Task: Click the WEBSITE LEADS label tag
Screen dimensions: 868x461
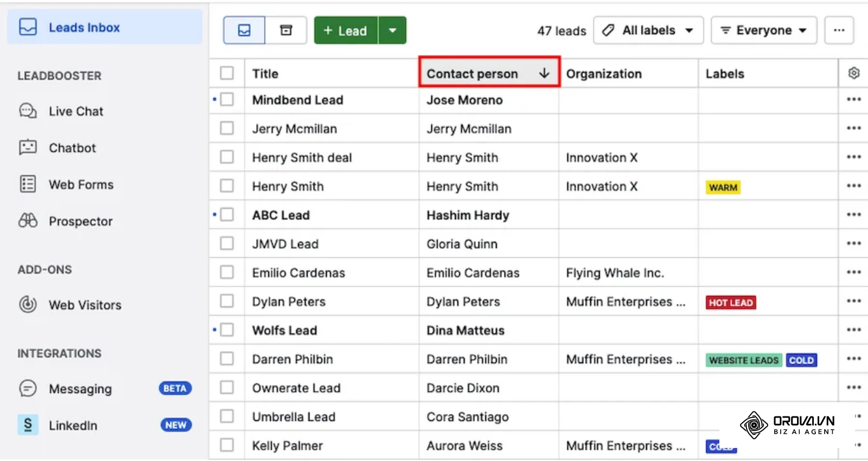Action: click(744, 360)
